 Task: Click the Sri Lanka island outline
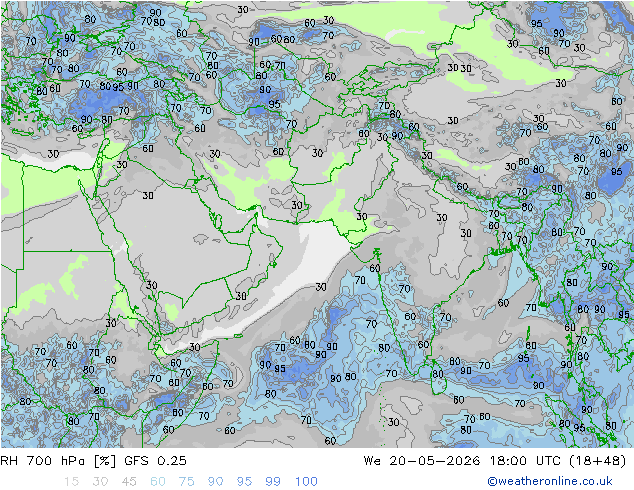[438, 377]
